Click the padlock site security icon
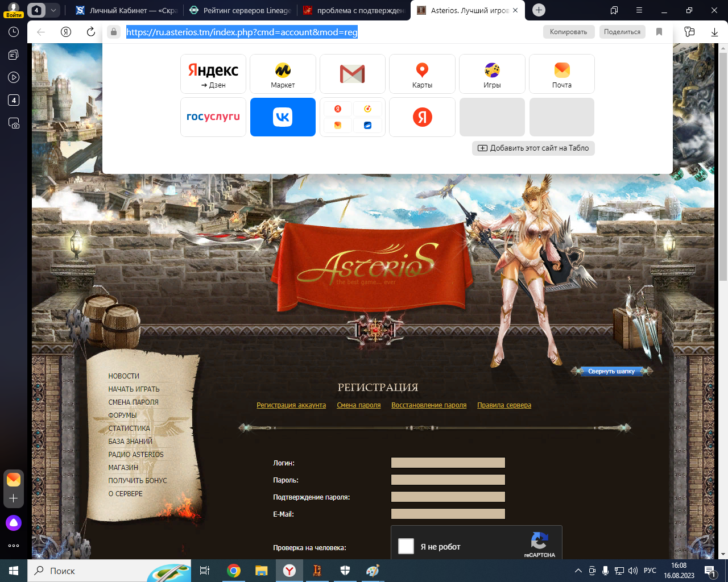The height and width of the screenshot is (582, 728). (x=114, y=32)
